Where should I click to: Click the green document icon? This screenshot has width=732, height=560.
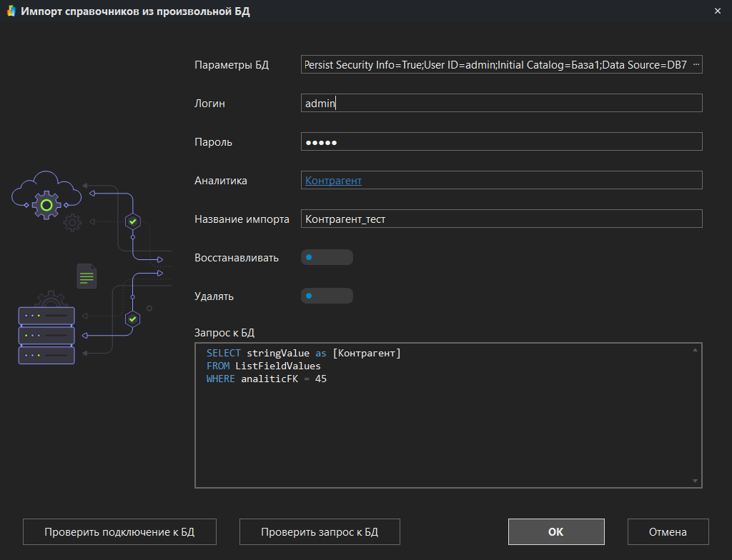pos(86,276)
